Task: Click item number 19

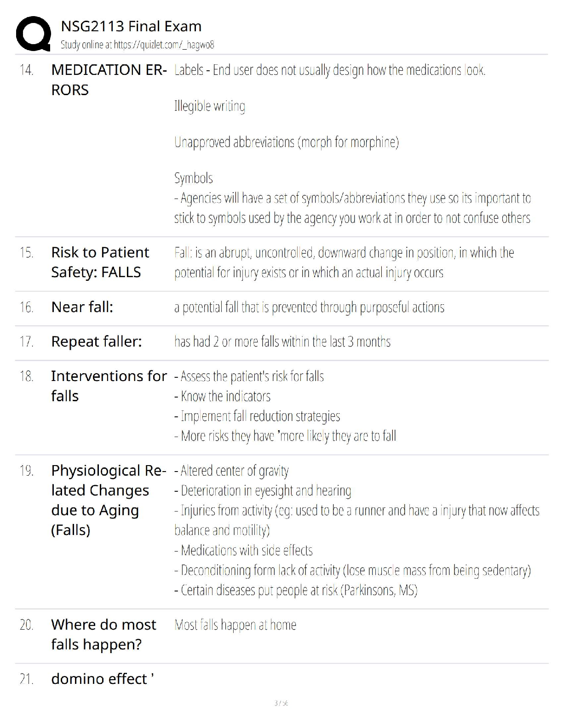Action: (26, 471)
